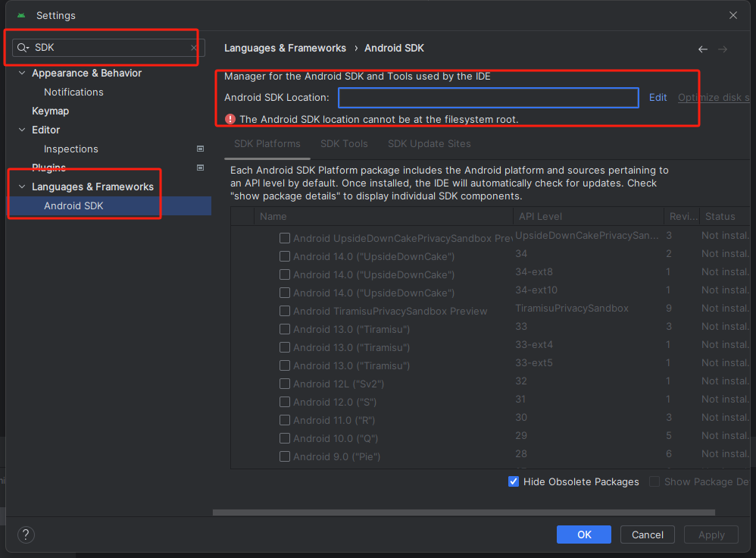Image resolution: width=756 pixels, height=558 pixels.
Task: Check Android 14.0 34-ext10 checkbox
Action: (x=285, y=293)
